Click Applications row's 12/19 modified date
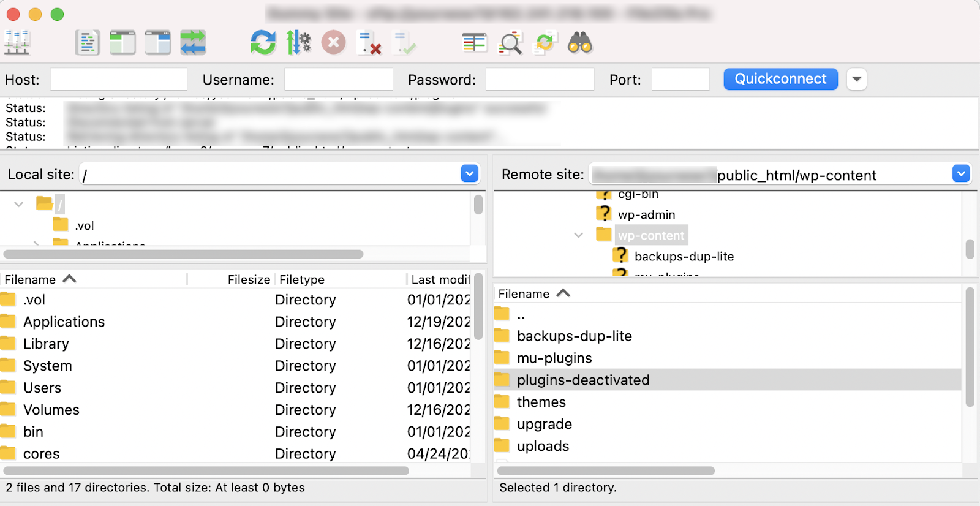Image resolution: width=980 pixels, height=506 pixels. pos(439,322)
